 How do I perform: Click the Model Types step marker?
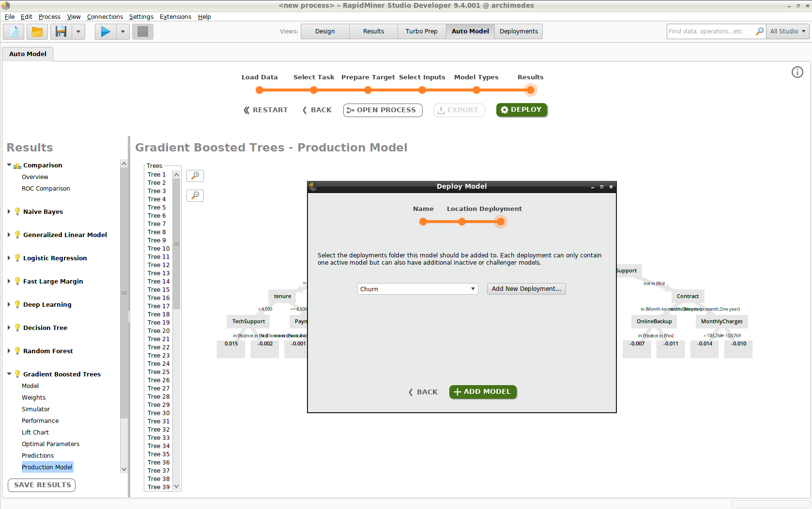476,90
